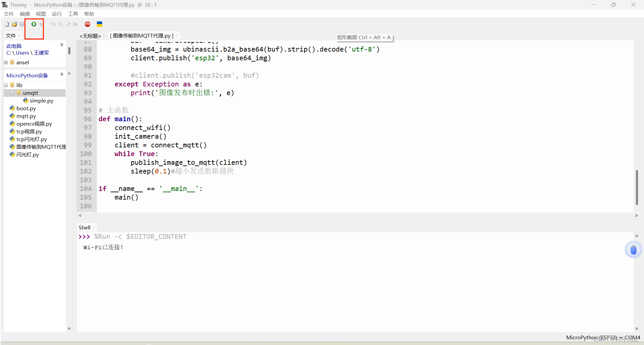
Task: Select simple.py in the umqtt folder
Action: (x=42, y=100)
